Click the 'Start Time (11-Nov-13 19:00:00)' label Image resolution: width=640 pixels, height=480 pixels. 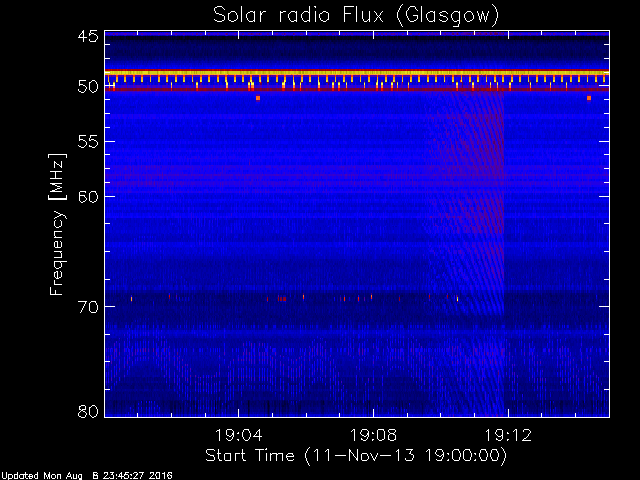pos(356,455)
